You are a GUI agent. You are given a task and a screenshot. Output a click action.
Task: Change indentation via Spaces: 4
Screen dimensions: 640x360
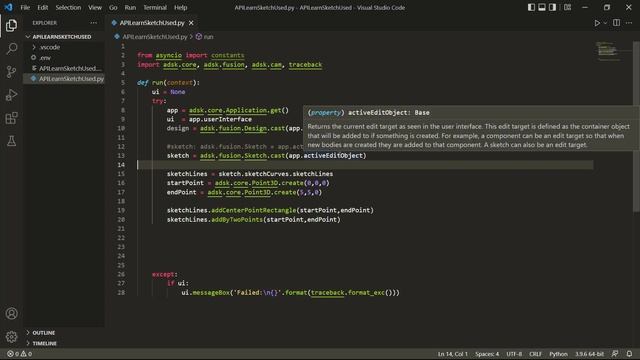[487, 354]
